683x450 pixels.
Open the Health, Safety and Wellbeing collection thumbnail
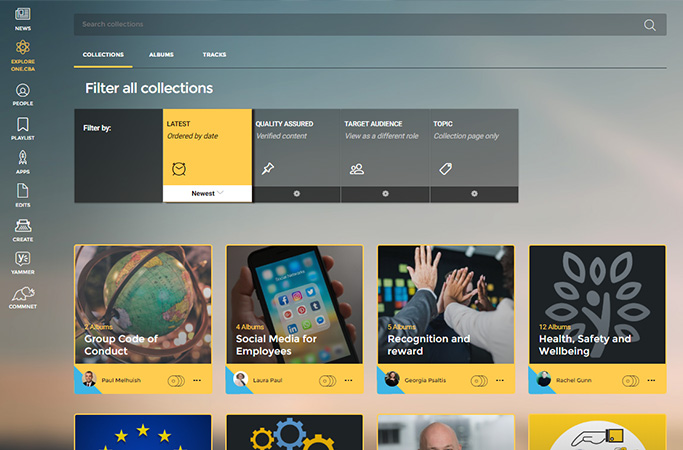click(597, 305)
